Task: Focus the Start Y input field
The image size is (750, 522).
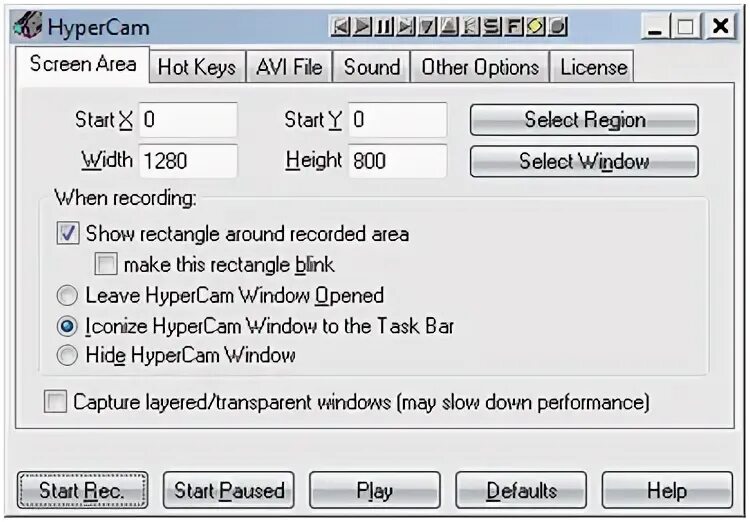Action: click(x=397, y=120)
